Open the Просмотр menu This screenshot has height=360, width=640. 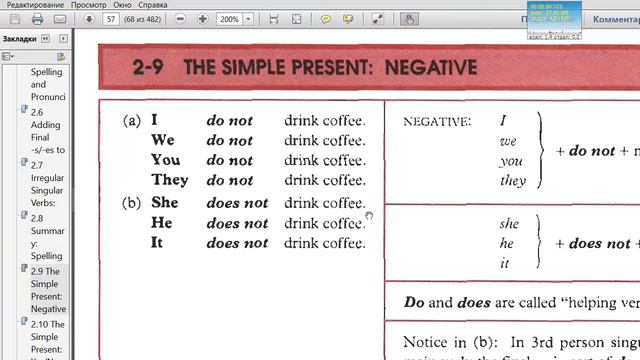point(89,5)
